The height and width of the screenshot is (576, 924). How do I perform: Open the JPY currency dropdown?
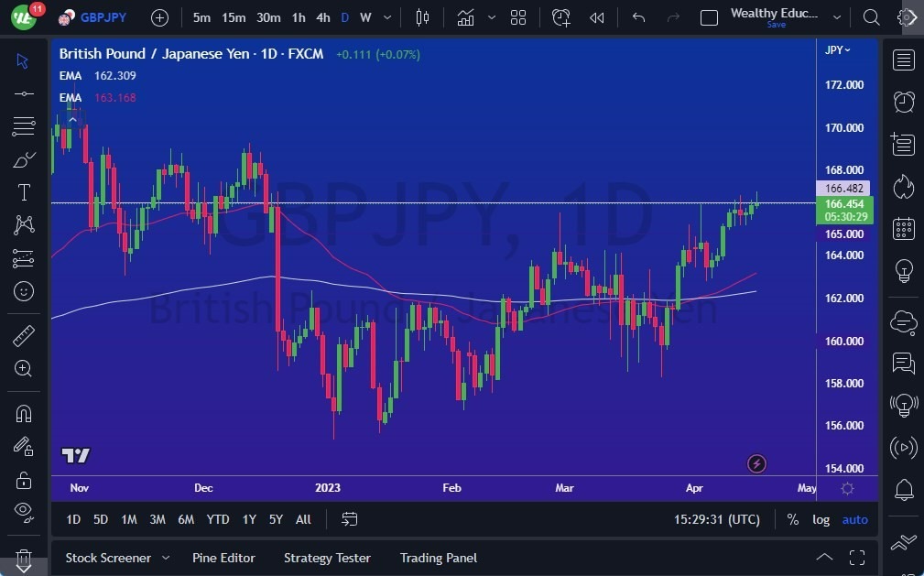click(x=840, y=50)
